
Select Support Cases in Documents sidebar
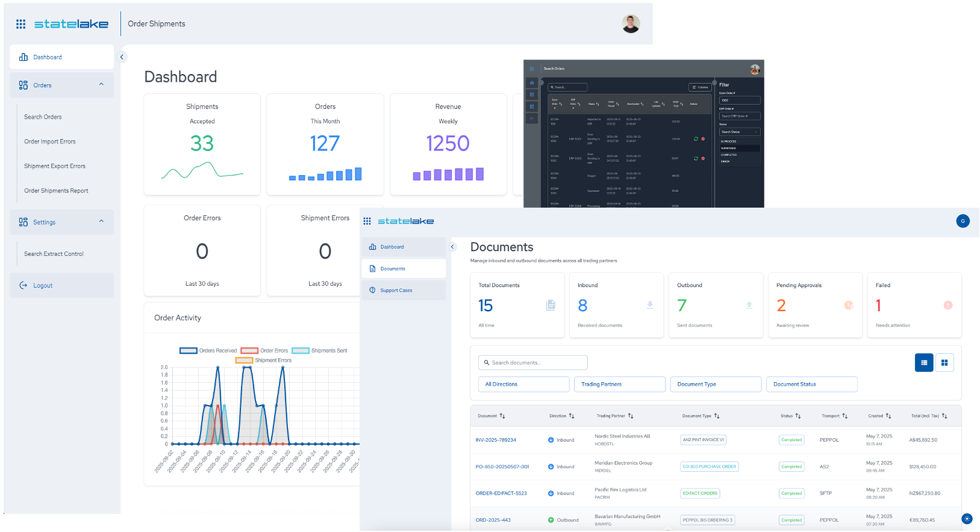(x=396, y=290)
